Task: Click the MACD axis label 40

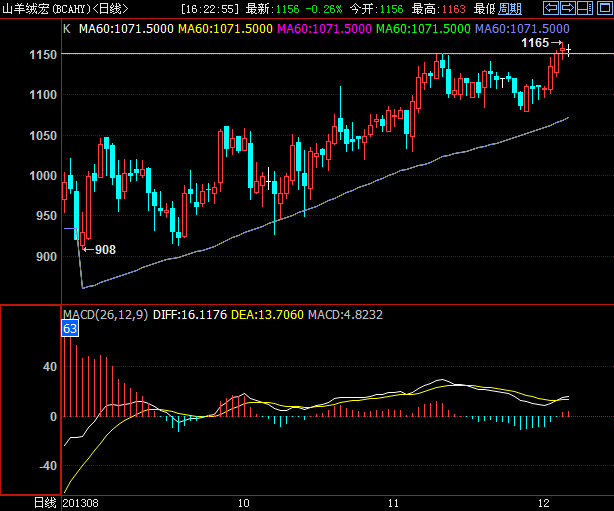Action: coord(50,367)
